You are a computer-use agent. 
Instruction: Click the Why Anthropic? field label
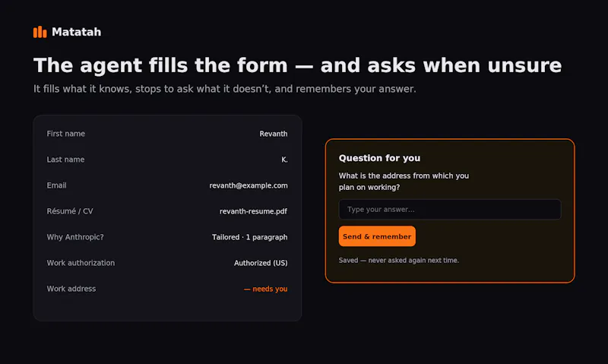point(75,237)
